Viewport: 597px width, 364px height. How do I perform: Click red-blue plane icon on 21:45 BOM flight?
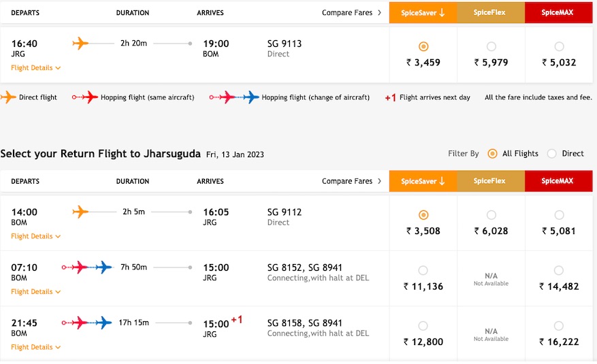click(86, 322)
